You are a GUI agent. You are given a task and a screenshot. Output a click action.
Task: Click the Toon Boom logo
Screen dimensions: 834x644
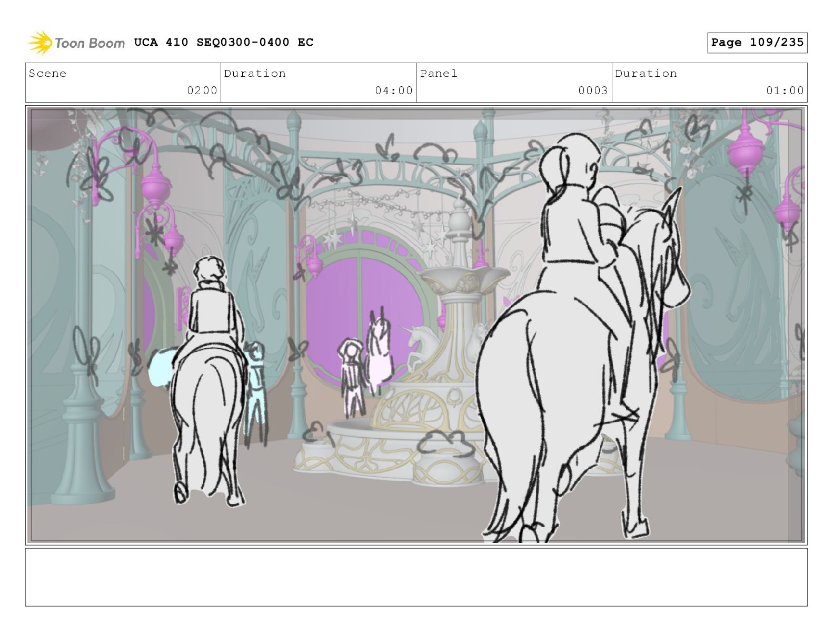tap(76, 43)
